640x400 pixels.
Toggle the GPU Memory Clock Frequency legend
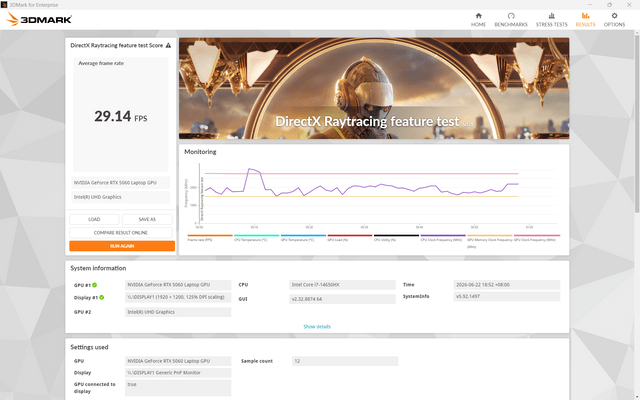[489, 240]
